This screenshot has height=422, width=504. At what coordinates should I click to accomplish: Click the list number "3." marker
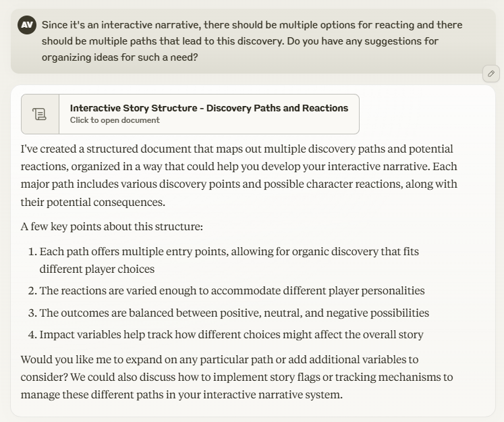(32, 313)
